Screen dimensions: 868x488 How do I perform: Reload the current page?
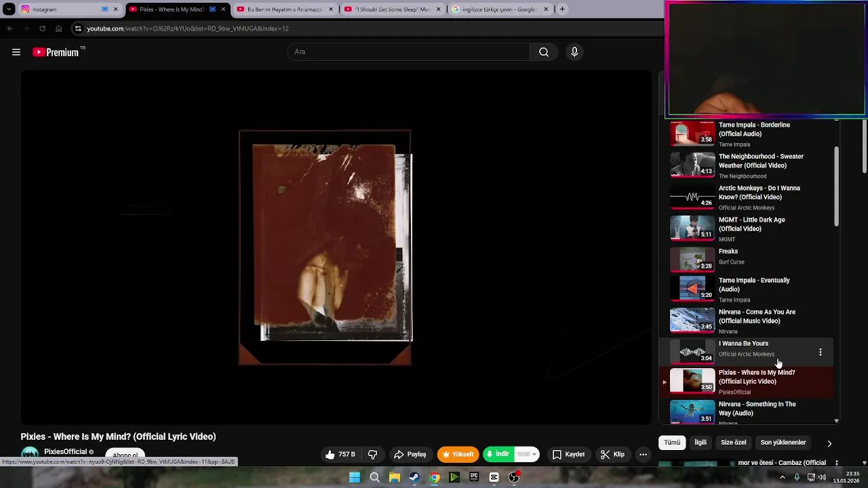pos(42,28)
